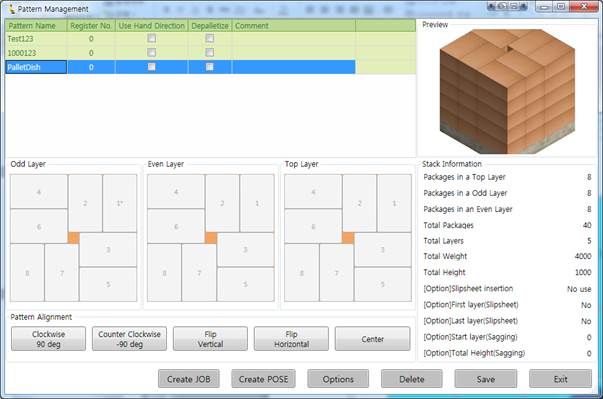Click the Total Height value 1000
The height and width of the screenshot is (399, 603).
(x=583, y=273)
